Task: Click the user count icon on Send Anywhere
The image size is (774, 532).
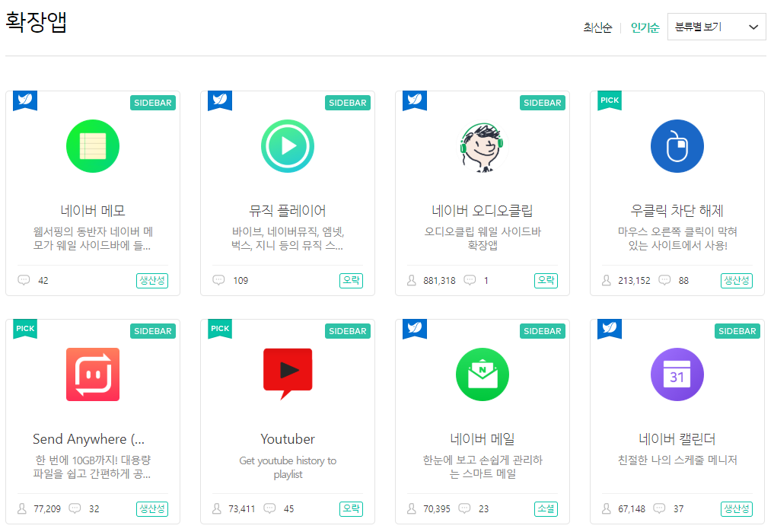Action: [x=22, y=509]
